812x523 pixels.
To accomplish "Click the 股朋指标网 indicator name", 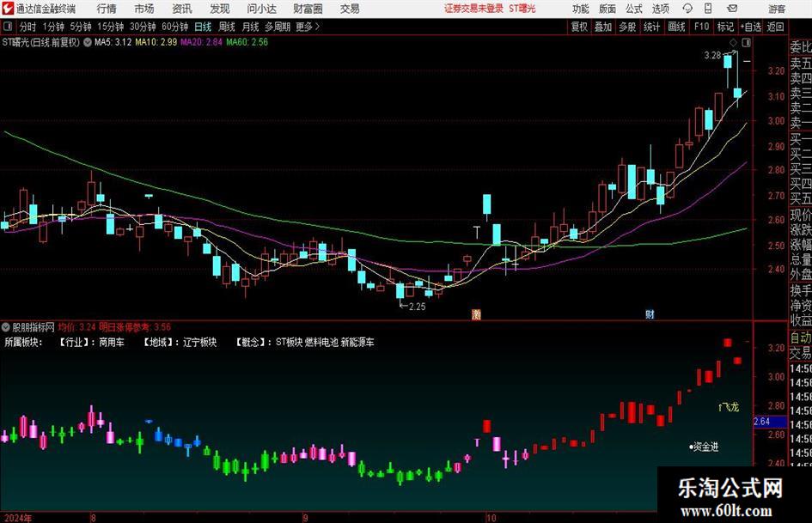I will point(34,327).
